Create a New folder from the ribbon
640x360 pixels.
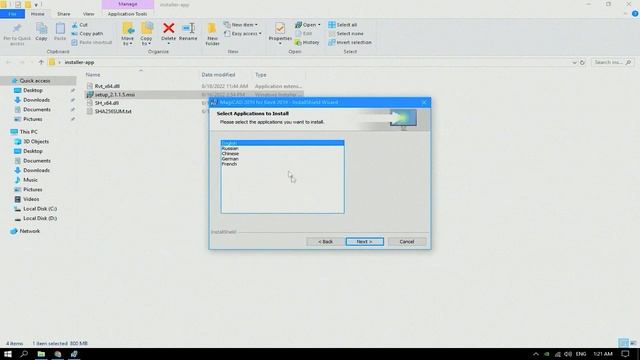(212, 34)
